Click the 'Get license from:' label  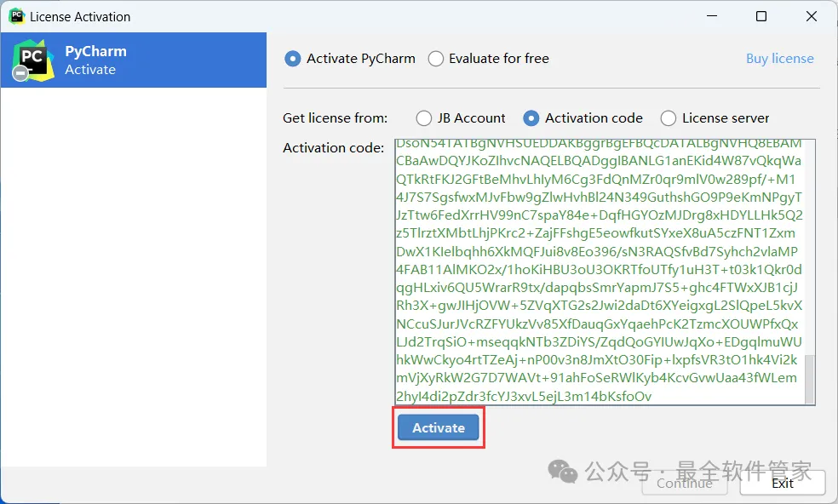335,118
